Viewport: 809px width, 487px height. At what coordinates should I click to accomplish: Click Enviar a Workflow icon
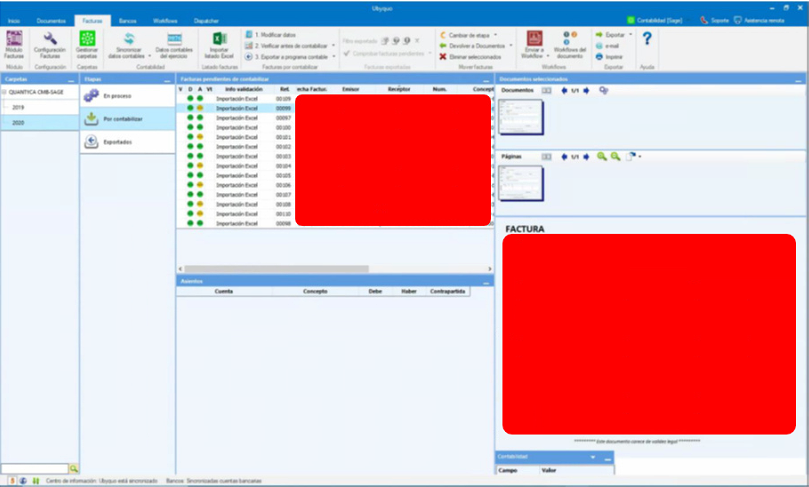(534, 38)
